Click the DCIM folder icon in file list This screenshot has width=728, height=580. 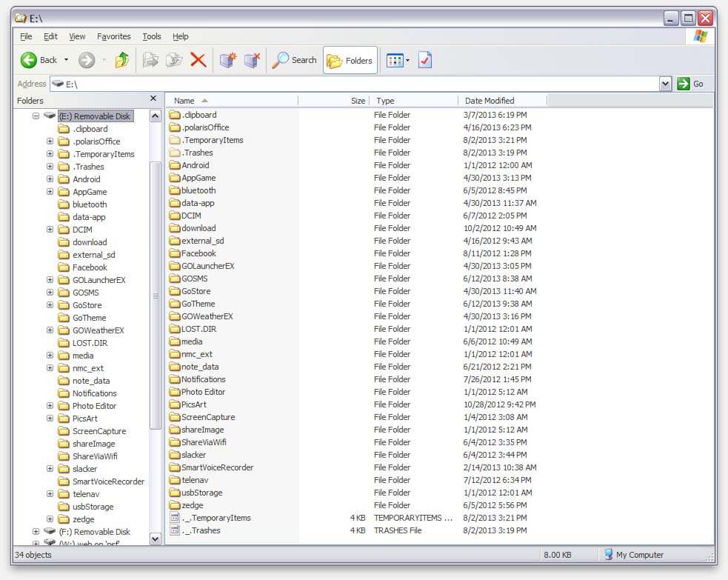coord(175,216)
